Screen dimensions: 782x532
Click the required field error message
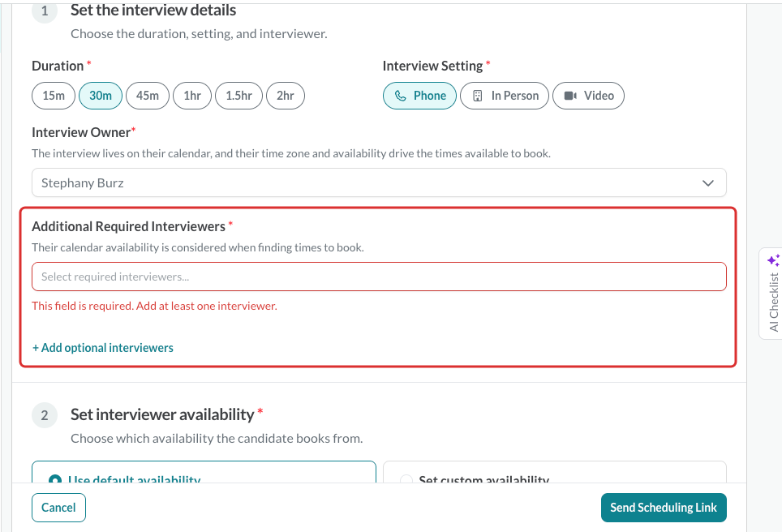[154, 306]
